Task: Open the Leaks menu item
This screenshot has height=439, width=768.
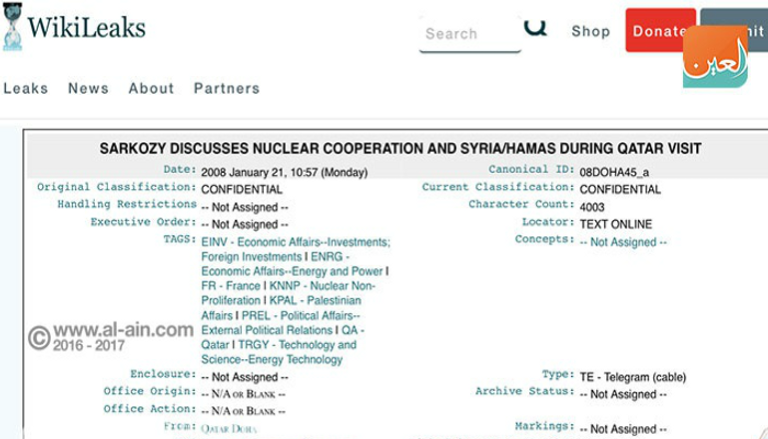Action: [26, 88]
